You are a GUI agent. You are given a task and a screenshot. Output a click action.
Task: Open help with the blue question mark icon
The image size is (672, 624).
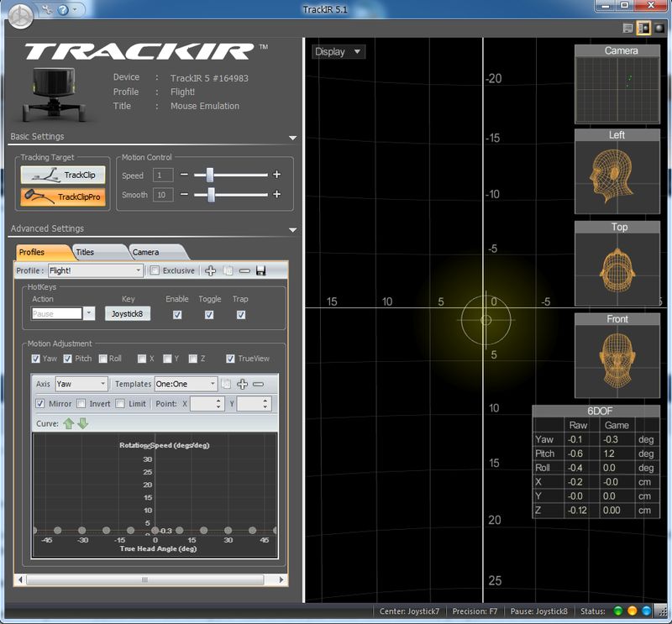point(63,9)
